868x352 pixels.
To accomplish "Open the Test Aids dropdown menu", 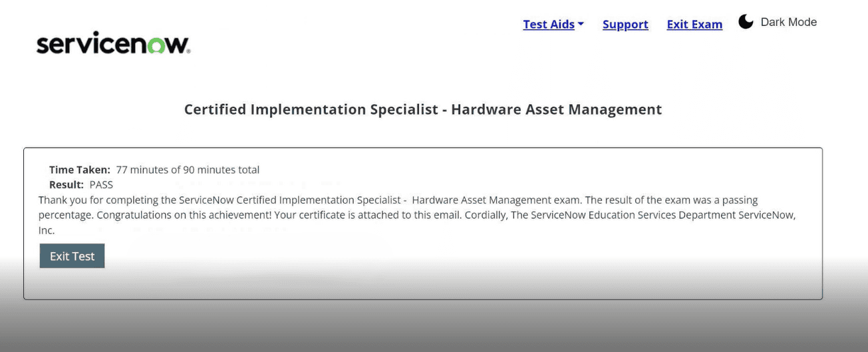I will tap(548, 25).
